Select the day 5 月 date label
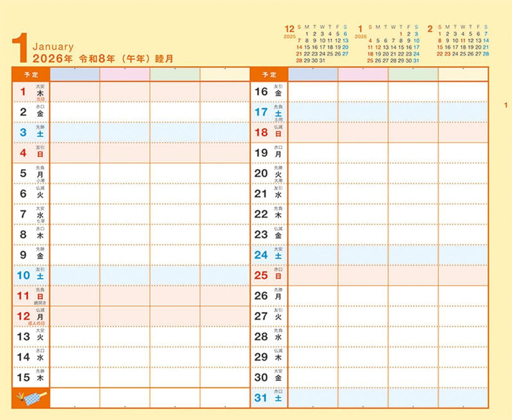Screen dimensions: 512x420 [x=31, y=173]
